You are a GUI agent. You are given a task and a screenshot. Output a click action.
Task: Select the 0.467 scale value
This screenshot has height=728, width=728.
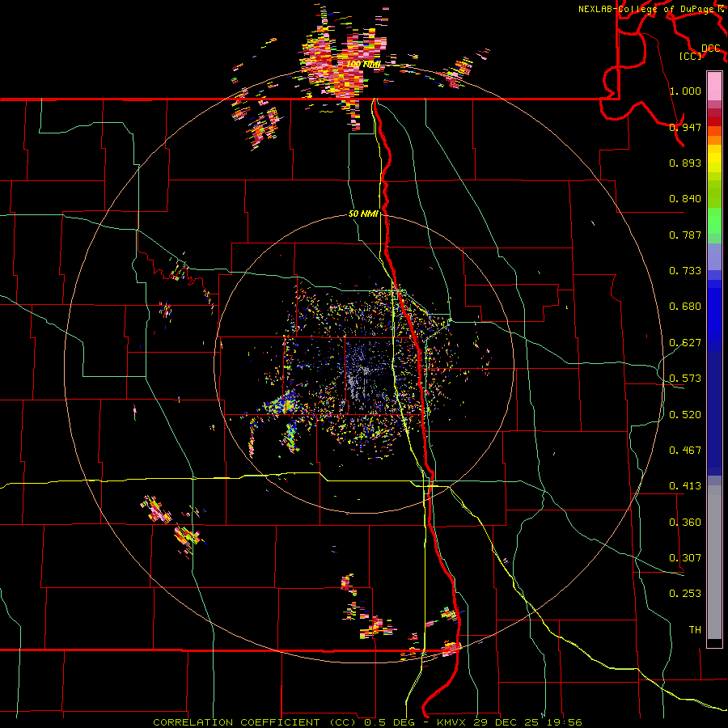(x=685, y=451)
